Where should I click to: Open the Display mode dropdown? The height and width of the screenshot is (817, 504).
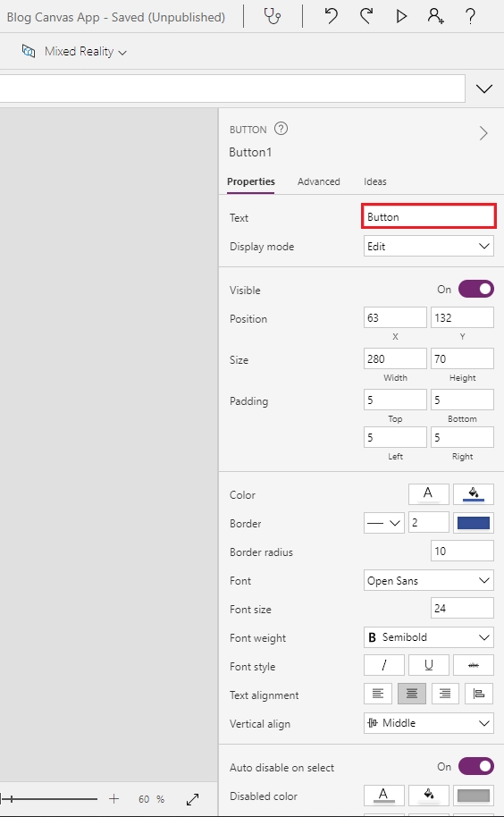429,246
